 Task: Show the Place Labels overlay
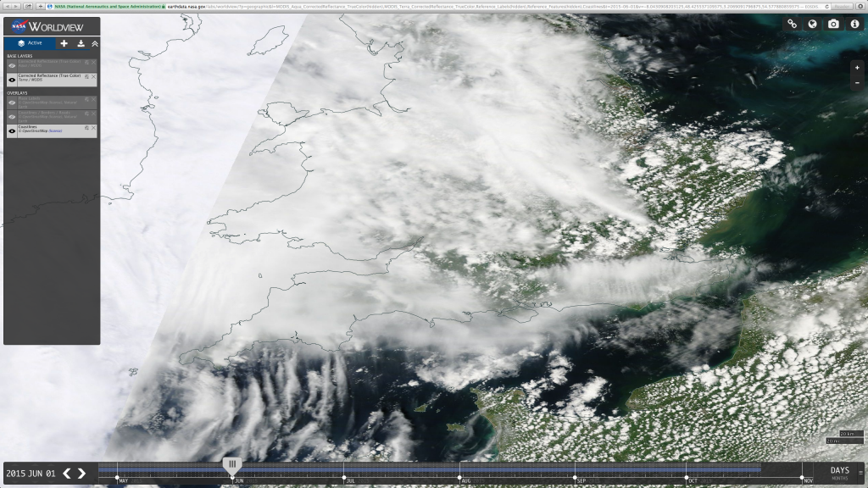pos(12,103)
